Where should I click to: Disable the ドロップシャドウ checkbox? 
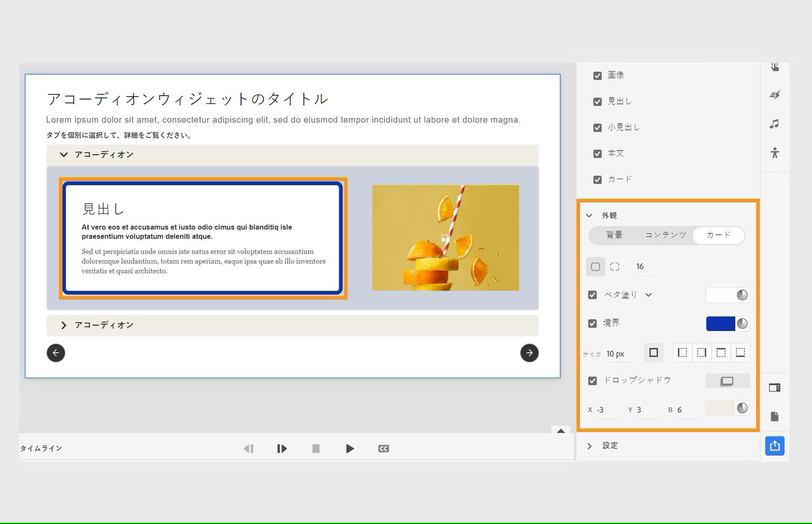click(592, 380)
